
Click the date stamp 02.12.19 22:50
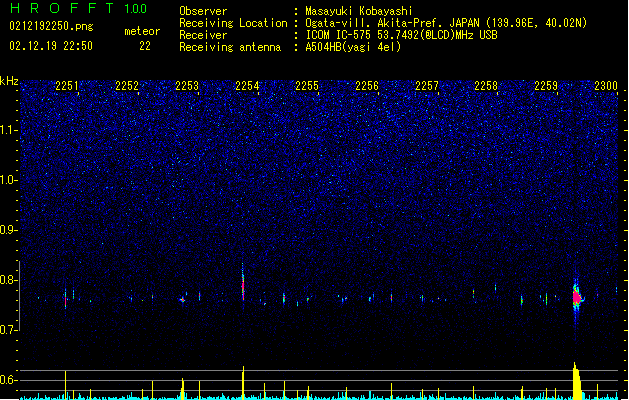(x=51, y=46)
